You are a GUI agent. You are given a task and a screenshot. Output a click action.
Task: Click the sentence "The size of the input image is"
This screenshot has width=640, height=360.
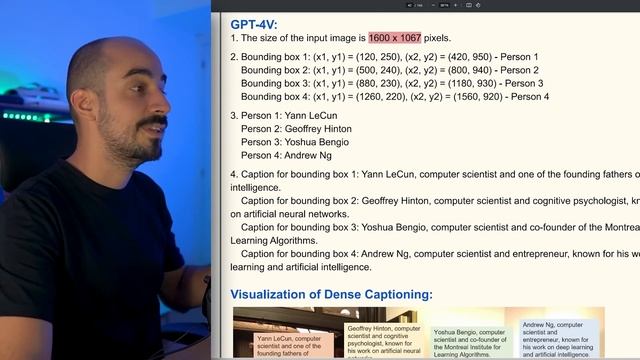click(x=303, y=38)
